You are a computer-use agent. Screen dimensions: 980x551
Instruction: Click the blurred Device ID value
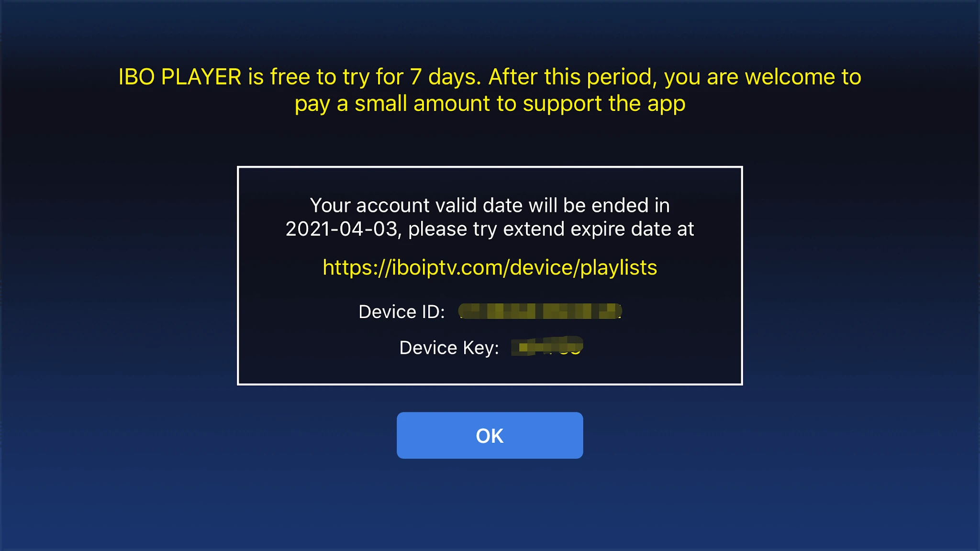tap(540, 311)
